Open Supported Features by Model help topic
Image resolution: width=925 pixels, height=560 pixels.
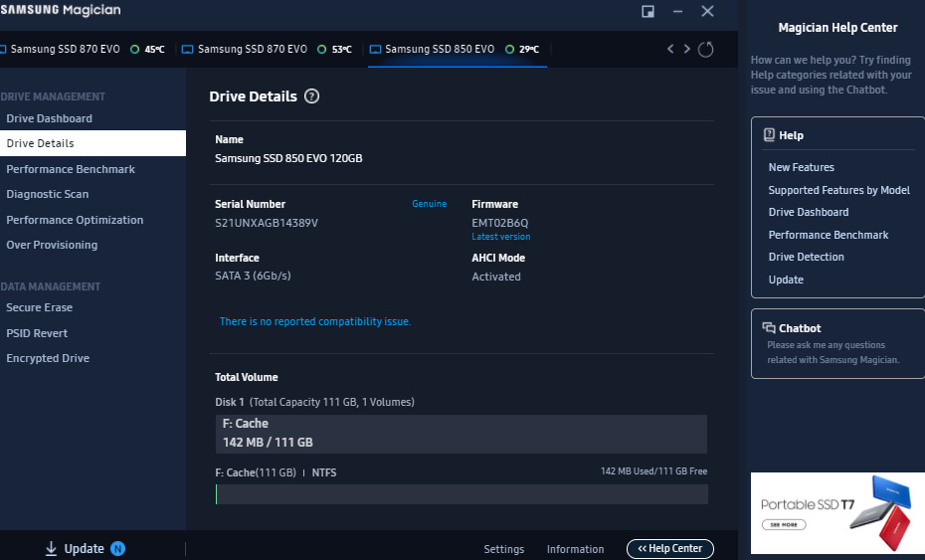pos(838,190)
